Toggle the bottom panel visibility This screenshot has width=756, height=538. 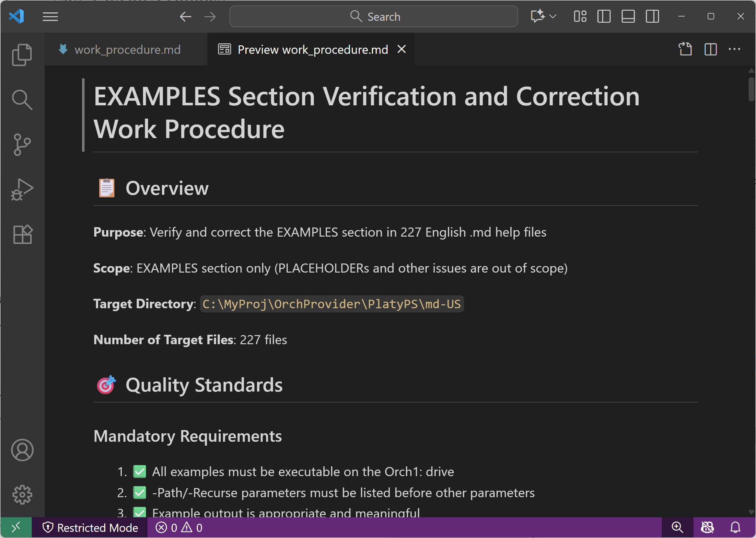[x=628, y=16]
